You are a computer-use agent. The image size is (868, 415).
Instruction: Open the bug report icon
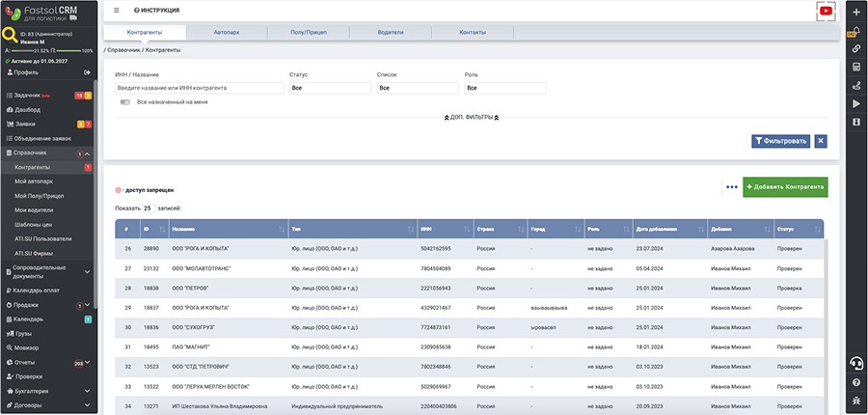point(855,401)
